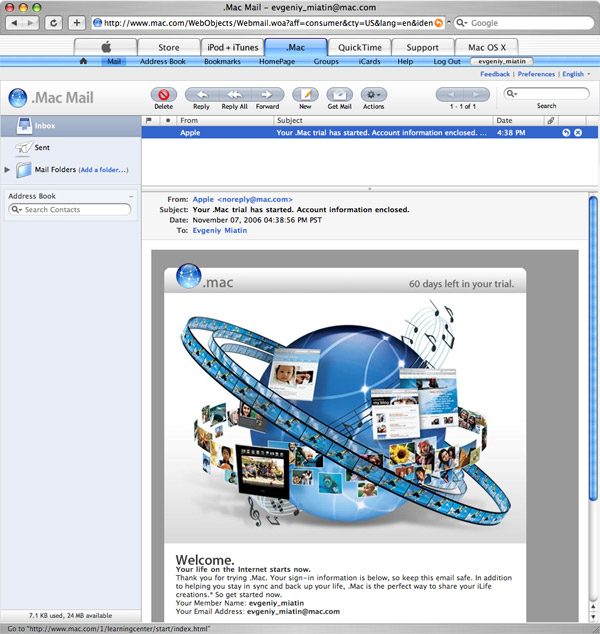The width and height of the screenshot is (600, 634).
Task: Click reply arrow icon in Apple message row
Action: pyautogui.click(x=566, y=133)
